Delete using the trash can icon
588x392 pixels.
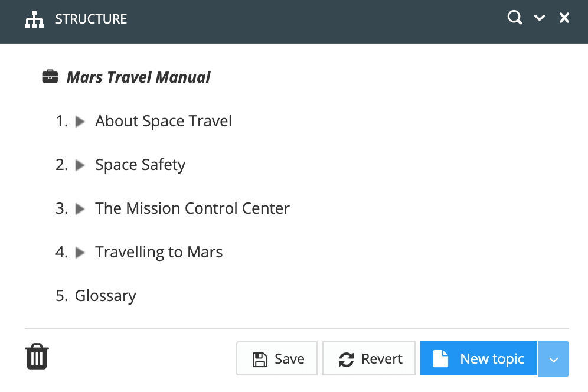(x=37, y=357)
